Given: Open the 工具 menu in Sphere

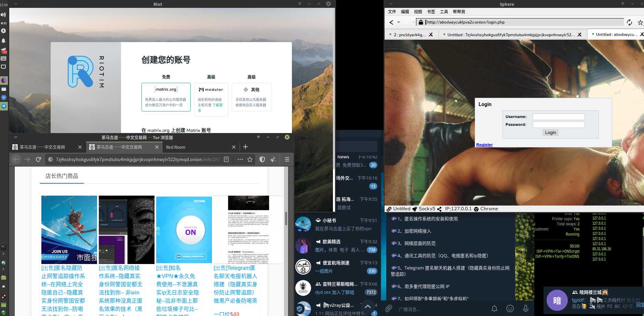Looking at the screenshot, I should pos(444,12).
